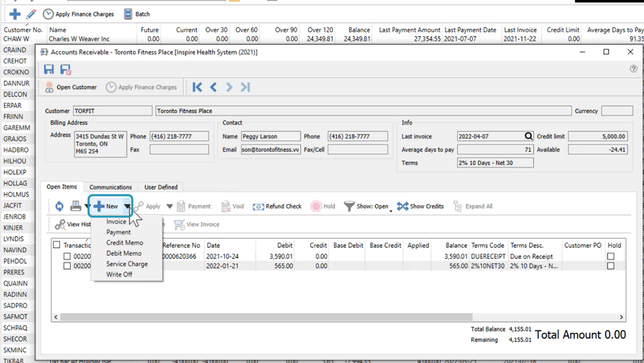Expand All transactions
644x363 pixels.
(473, 206)
